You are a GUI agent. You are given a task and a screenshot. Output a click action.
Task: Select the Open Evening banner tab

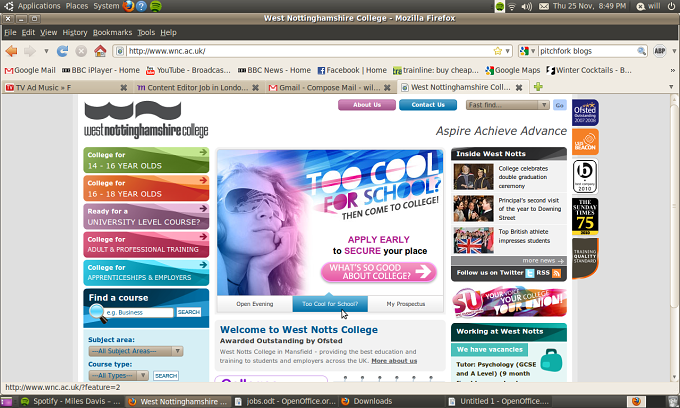[255, 304]
